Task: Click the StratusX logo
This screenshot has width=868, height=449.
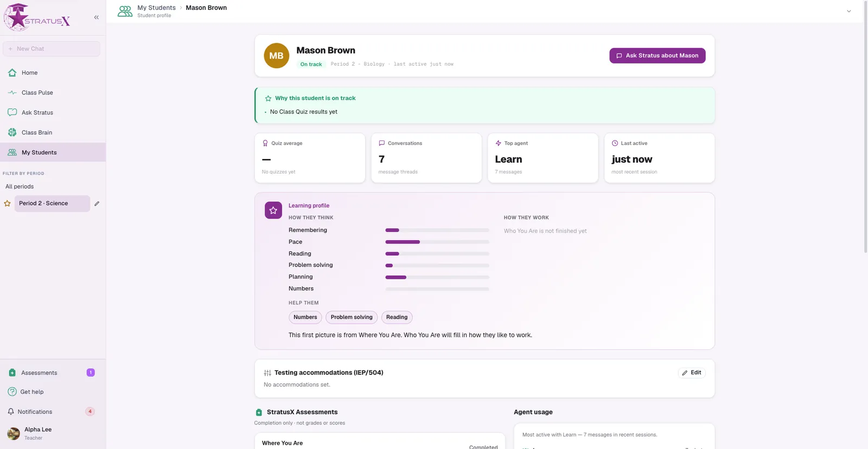Action: coord(37,17)
